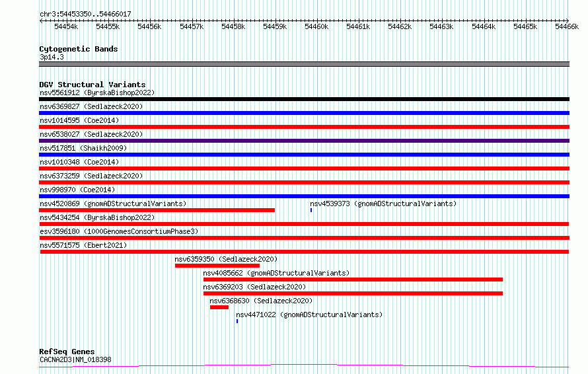Click the 3p14.3 band label
Viewport: 588px width, 374px height.
[x=52, y=57]
